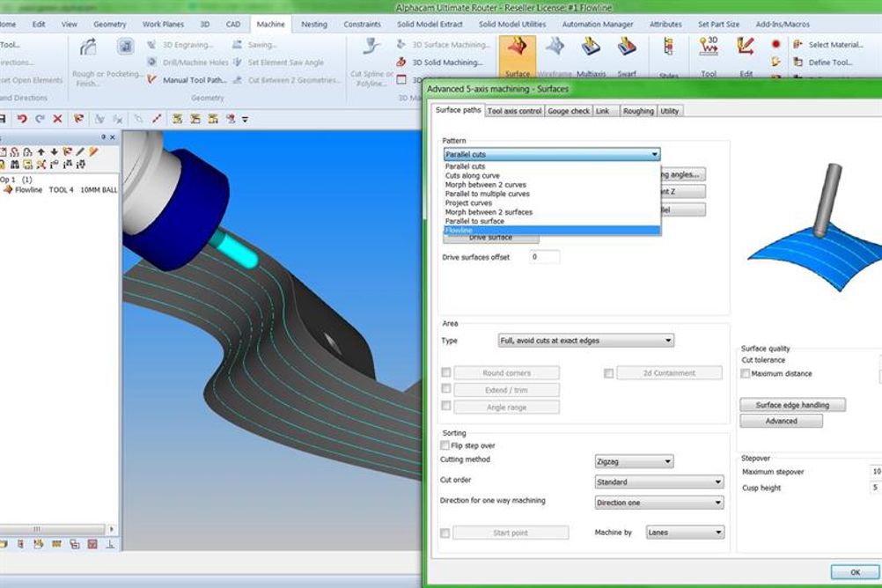882x588 pixels.
Task: Click the down arrow in operations panel
Action: click(x=54, y=152)
